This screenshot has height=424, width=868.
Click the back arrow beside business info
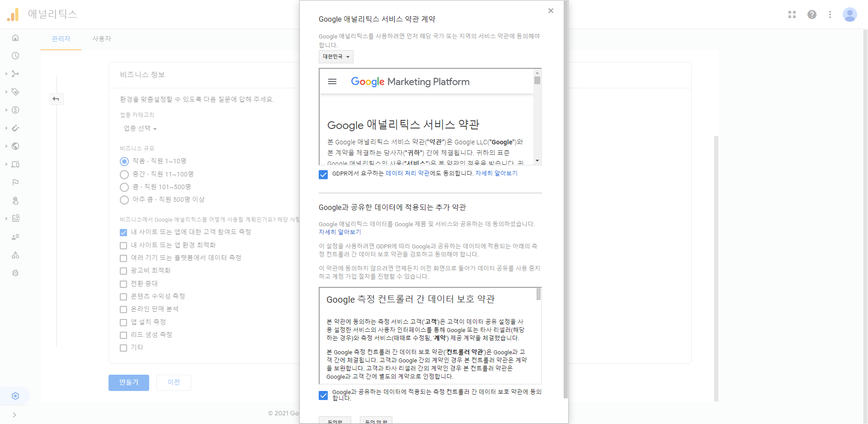(56, 99)
